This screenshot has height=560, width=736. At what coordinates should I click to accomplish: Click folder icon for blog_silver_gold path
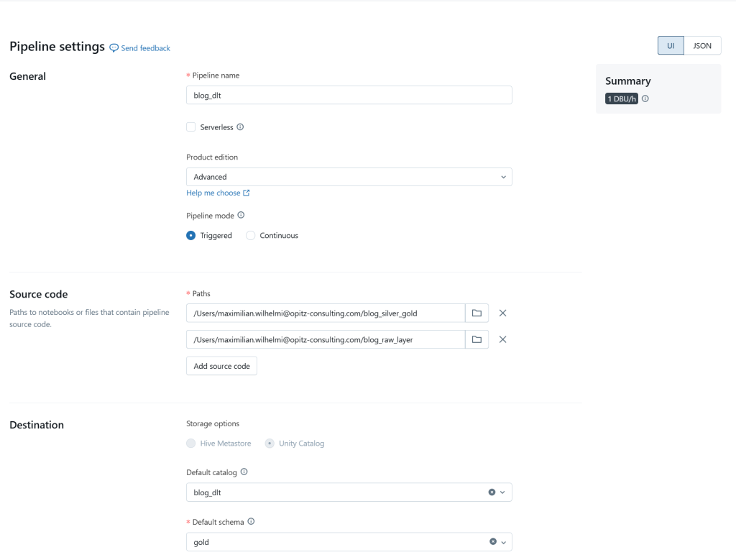(477, 313)
